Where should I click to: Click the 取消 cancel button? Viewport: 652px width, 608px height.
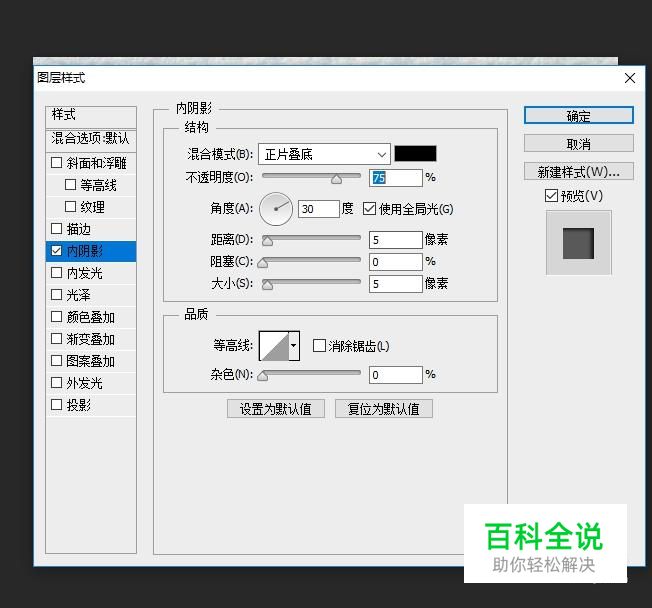[x=578, y=143]
